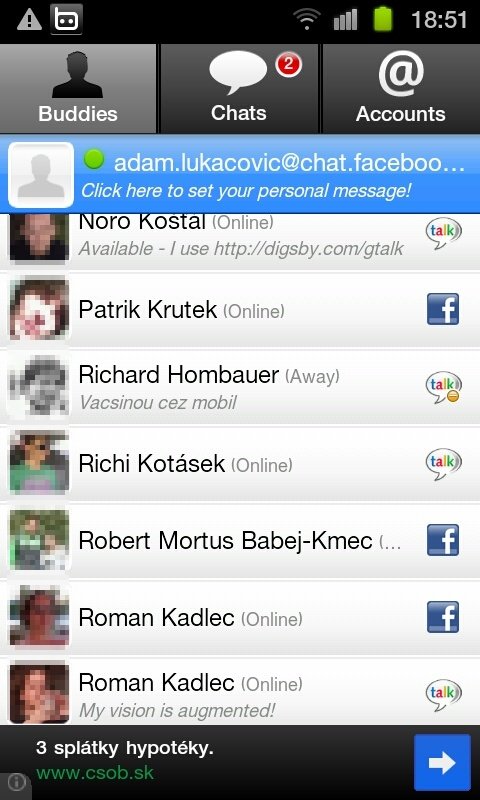Image resolution: width=480 pixels, height=800 pixels.
Task: Tap the Talk icon beside Richi Kotásek
Action: coord(443,464)
